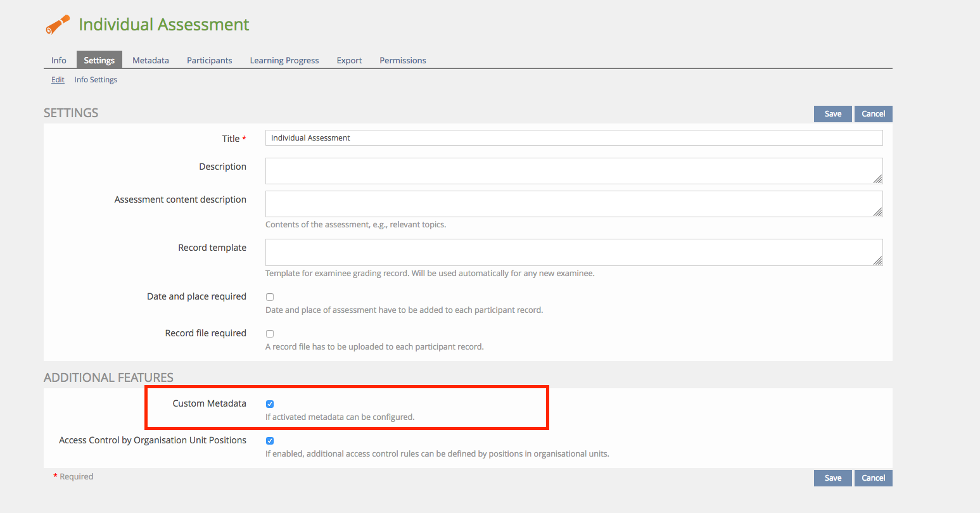
Task: Open the Permissions tab
Action: (403, 60)
